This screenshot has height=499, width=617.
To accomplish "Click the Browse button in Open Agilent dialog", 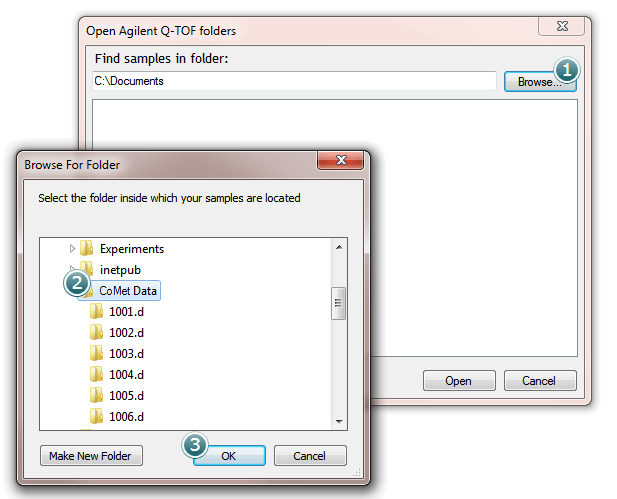I will pos(540,81).
